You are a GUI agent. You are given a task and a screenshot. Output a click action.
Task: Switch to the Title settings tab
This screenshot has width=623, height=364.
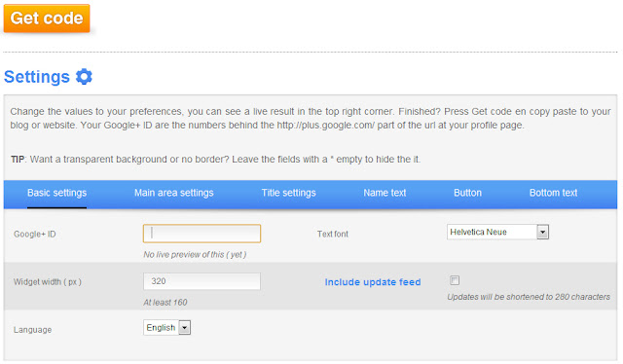click(x=288, y=193)
